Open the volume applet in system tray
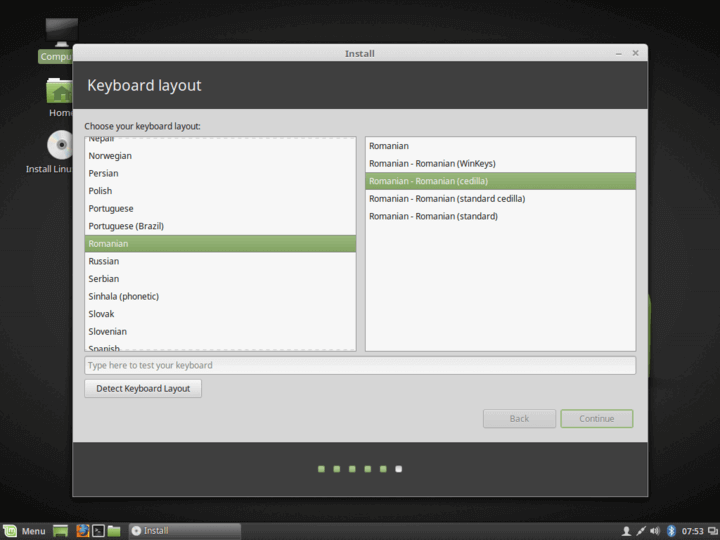 [x=655, y=531]
